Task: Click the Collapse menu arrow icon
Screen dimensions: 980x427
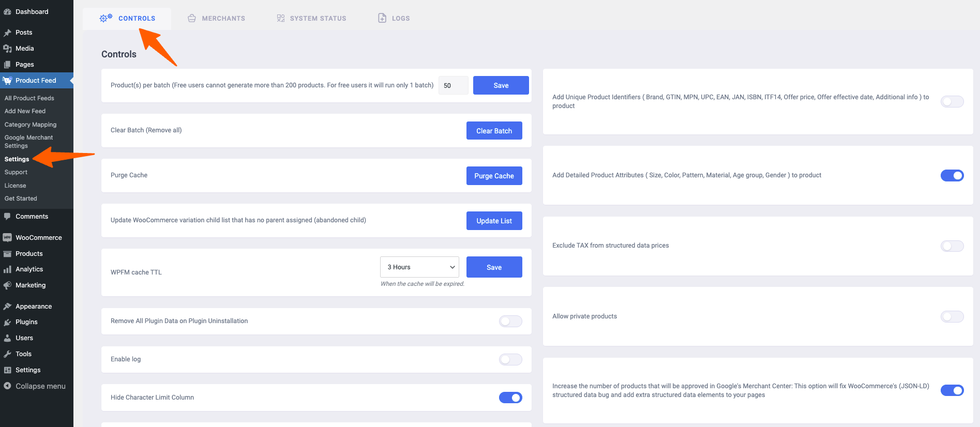Action: tap(7, 386)
